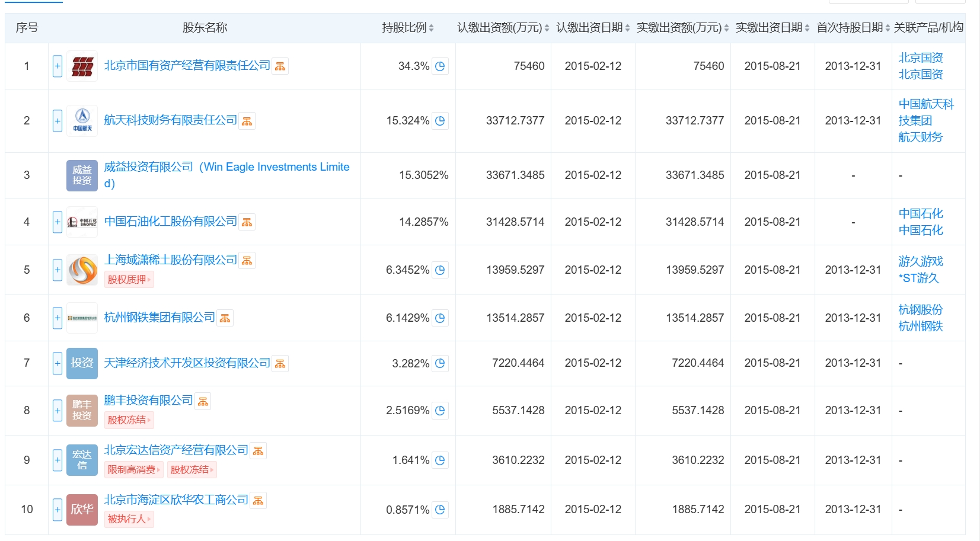Image resolution: width=980 pixels, height=541 pixels.
Task: Click the Sinopec logo thumbnail
Action: pos(82,222)
